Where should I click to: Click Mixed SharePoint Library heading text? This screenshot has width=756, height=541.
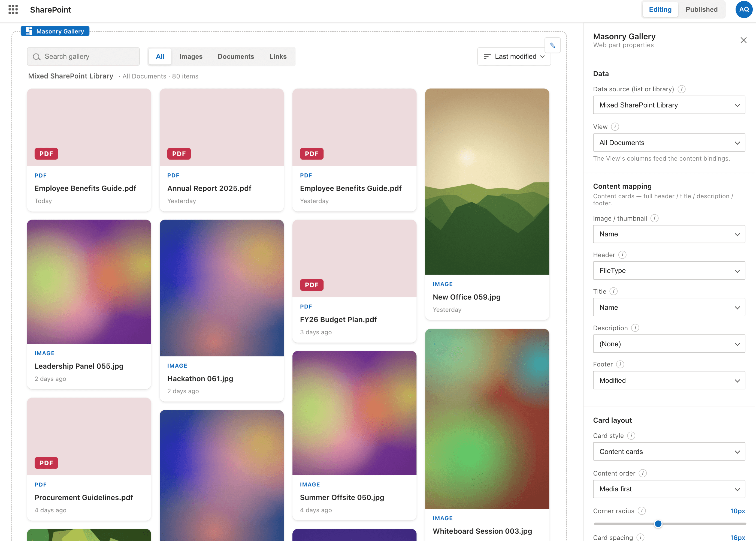coord(71,76)
